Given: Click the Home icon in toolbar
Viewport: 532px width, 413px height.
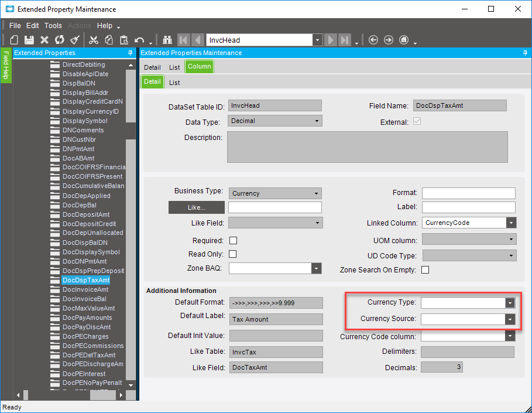Looking at the screenshot, I should tap(404, 40).
